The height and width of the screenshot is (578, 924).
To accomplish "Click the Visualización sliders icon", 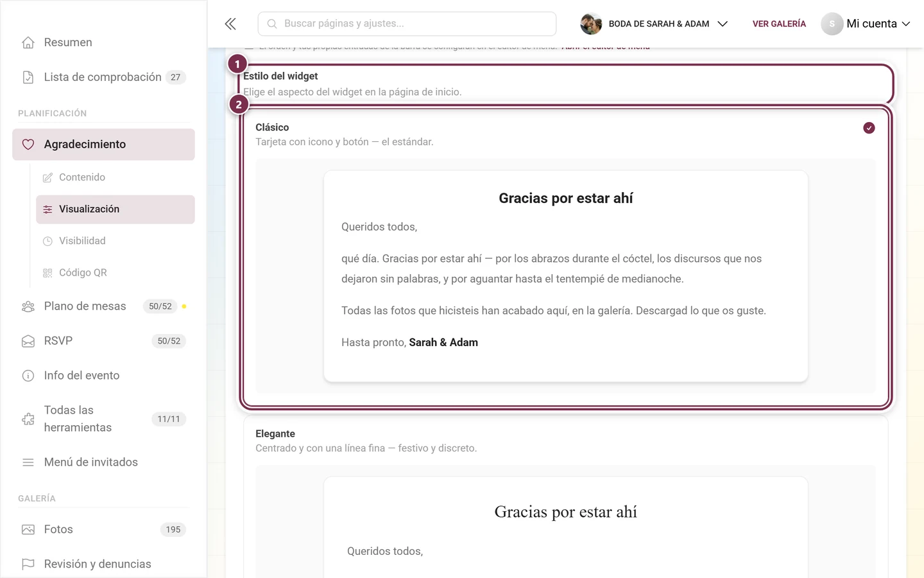I will (47, 209).
